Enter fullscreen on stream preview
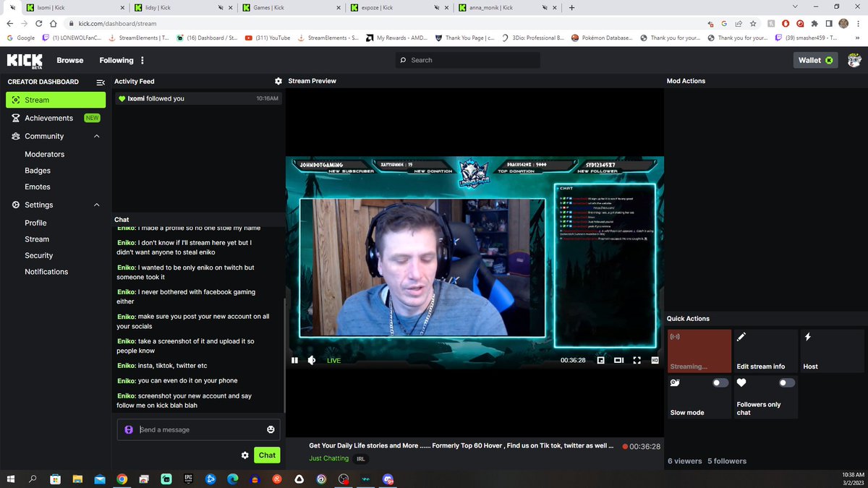868x488 pixels. pyautogui.click(x=637, y=360)
